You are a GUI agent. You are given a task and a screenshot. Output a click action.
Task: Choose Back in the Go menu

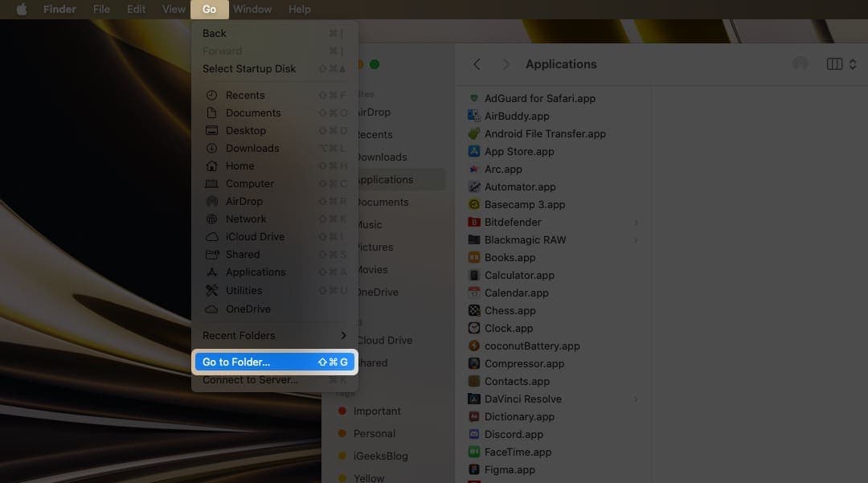pos(275,33)
